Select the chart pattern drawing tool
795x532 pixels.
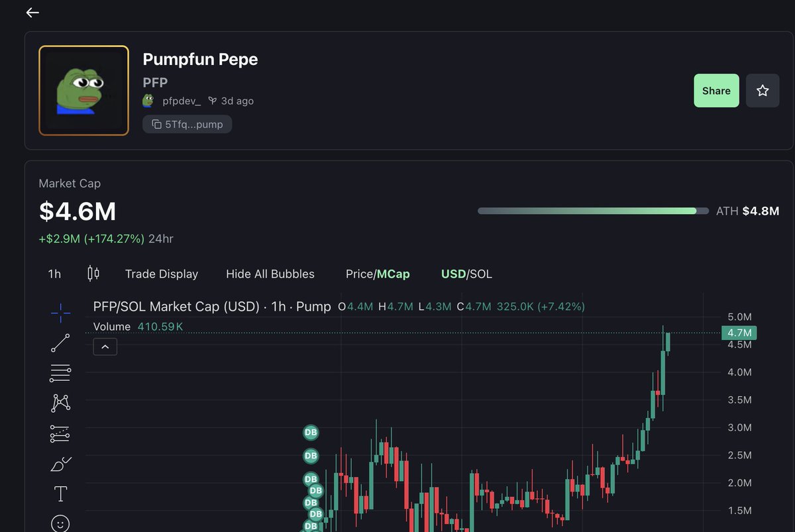click(60, 403)
